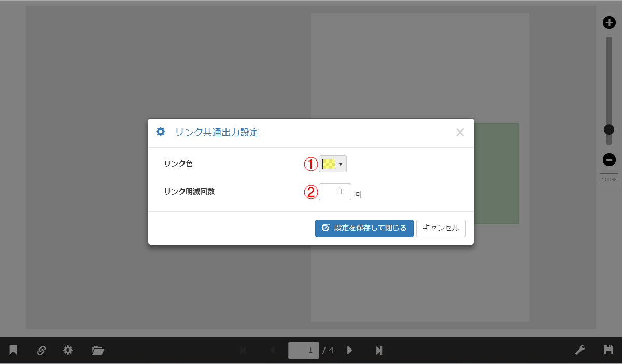Zoom in with the plus icon
622x364 pixels.
pyautogui.click(x=609, y=23)
